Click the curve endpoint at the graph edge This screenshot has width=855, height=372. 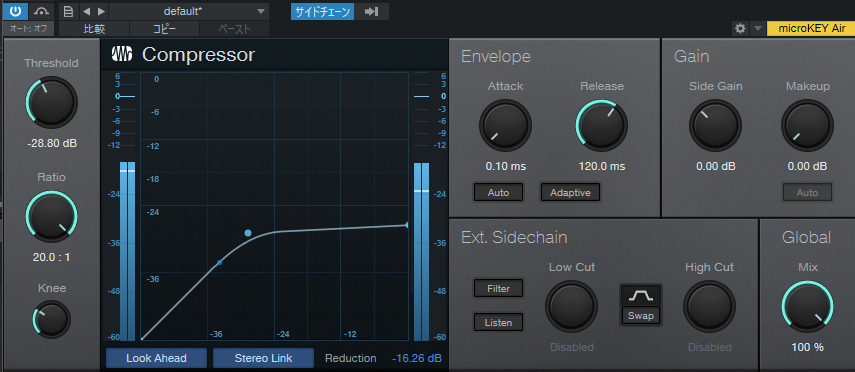[407, 225]
